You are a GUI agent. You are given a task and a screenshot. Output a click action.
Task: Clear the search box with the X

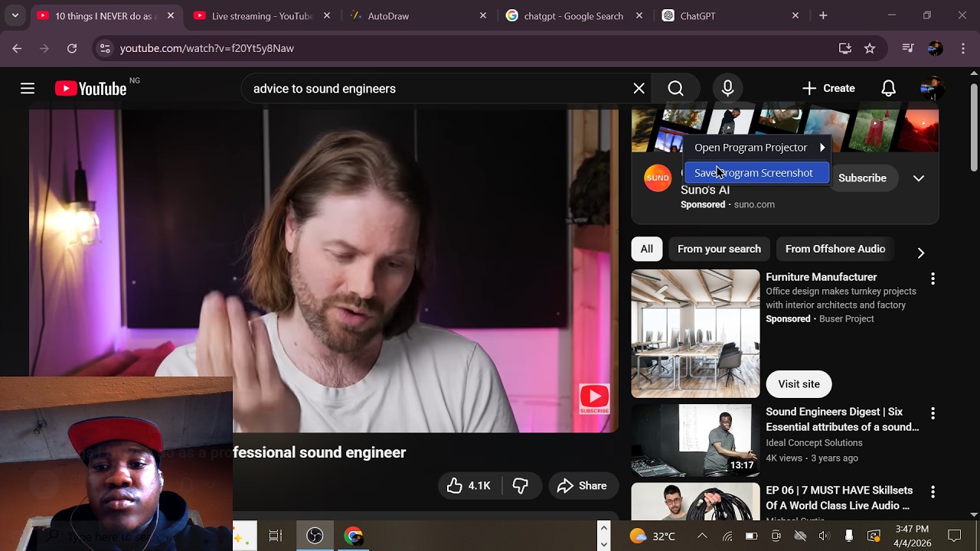[639, 89]
